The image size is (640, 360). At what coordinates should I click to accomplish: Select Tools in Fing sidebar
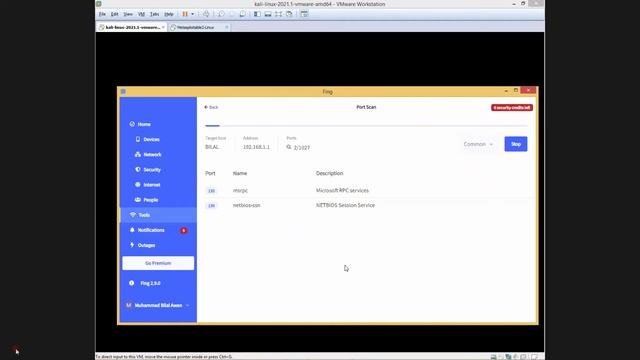(158, 215)
